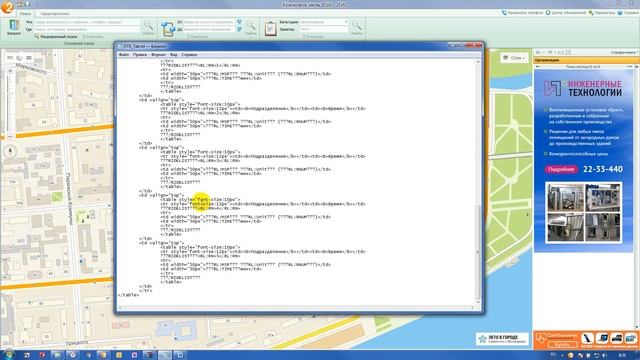Image resolution: width=640 pixels, height=360 pixels.
Task: Open the Вид menu in Notepad
Action: tap(173, 55)
